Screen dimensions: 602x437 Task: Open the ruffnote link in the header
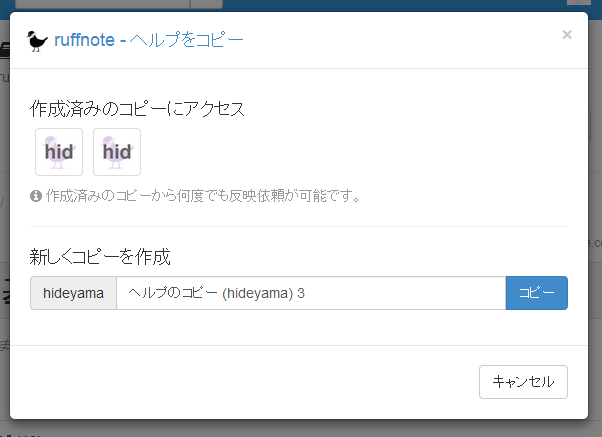pos(90,41)
